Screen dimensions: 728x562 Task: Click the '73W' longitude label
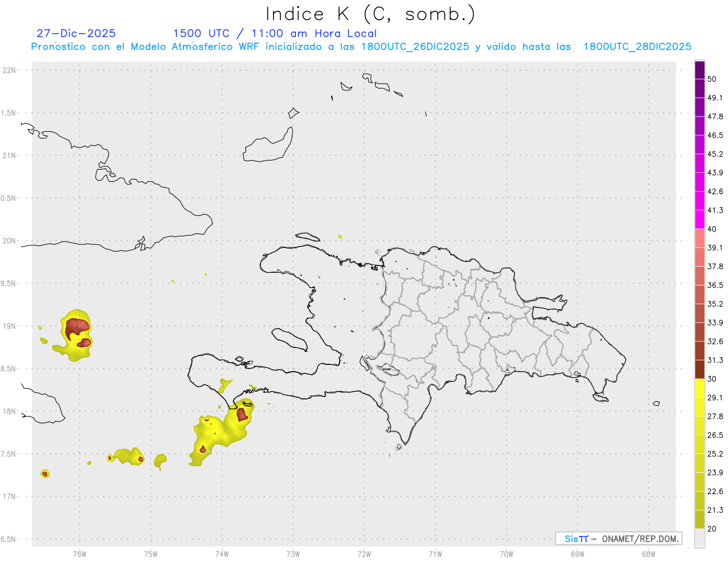(x=293, y=554)
